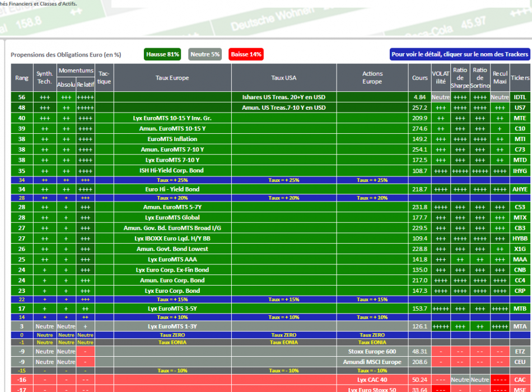The height and width of the screenshot is (392, 532).
Task: Click Taux = + 15% under Actions Europe
Action: point(372,300)
